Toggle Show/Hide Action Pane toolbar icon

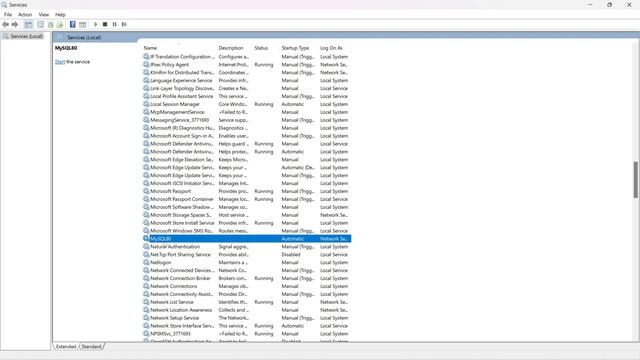click(x=82, y=24)
